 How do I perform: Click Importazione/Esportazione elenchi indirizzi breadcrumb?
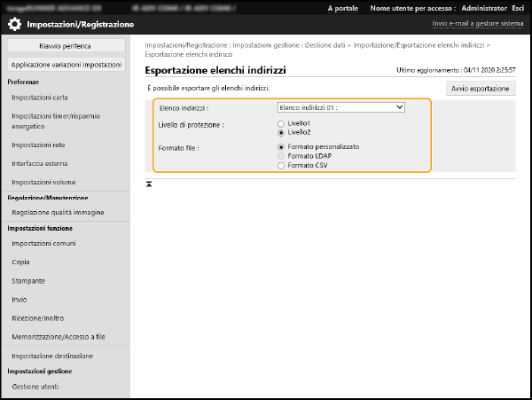point(419,43)
